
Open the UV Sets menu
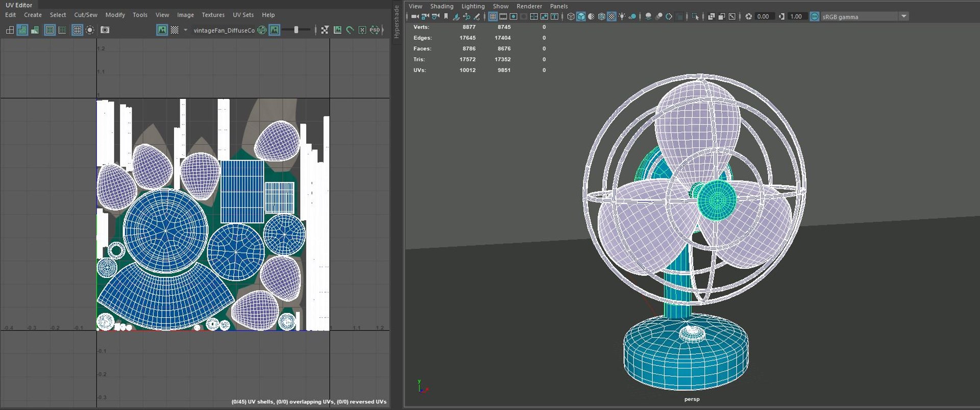(x=243, y=15)
